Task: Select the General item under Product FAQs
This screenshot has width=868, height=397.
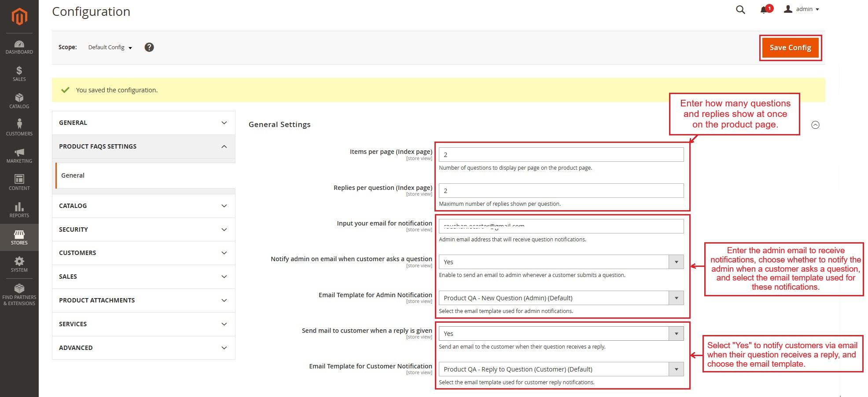Action: [x=73, y=175]
